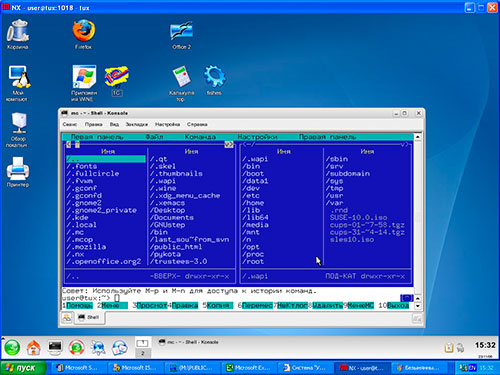Launch terminal from the KDE panel icon

coord(55,348)
